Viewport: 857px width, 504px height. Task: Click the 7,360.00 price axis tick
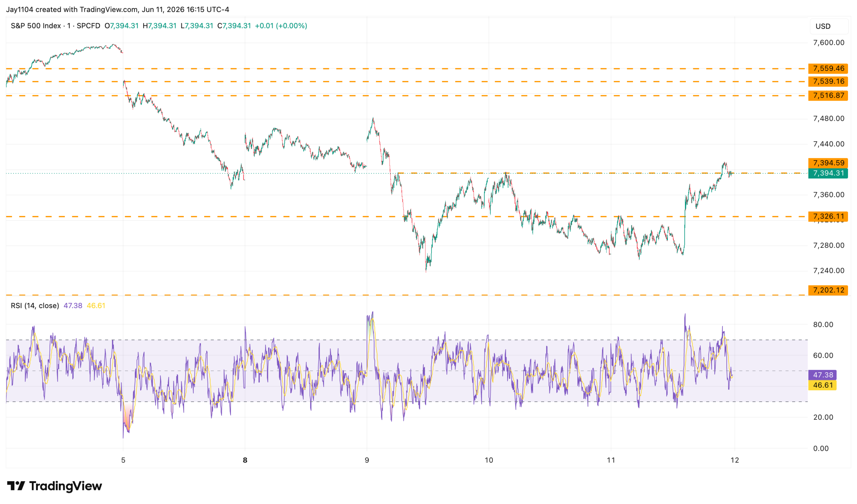point(829,195)
